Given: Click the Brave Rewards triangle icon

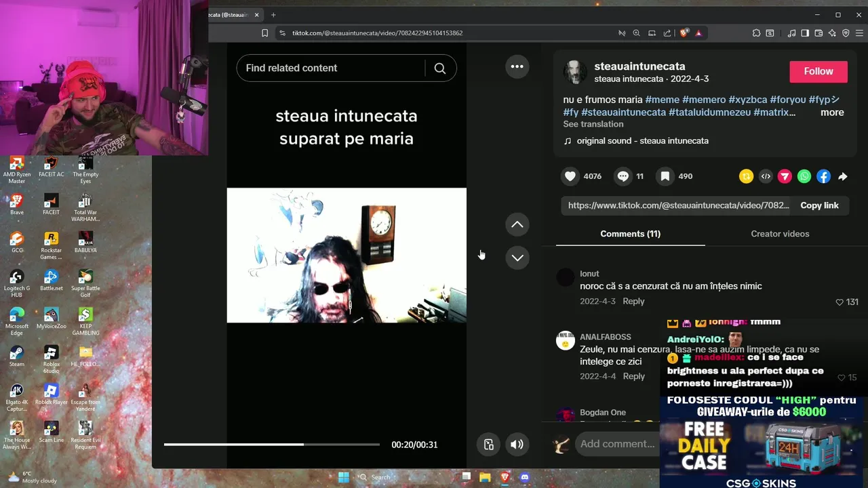Looking at the screenshot, I should click(x=698, y=33).
